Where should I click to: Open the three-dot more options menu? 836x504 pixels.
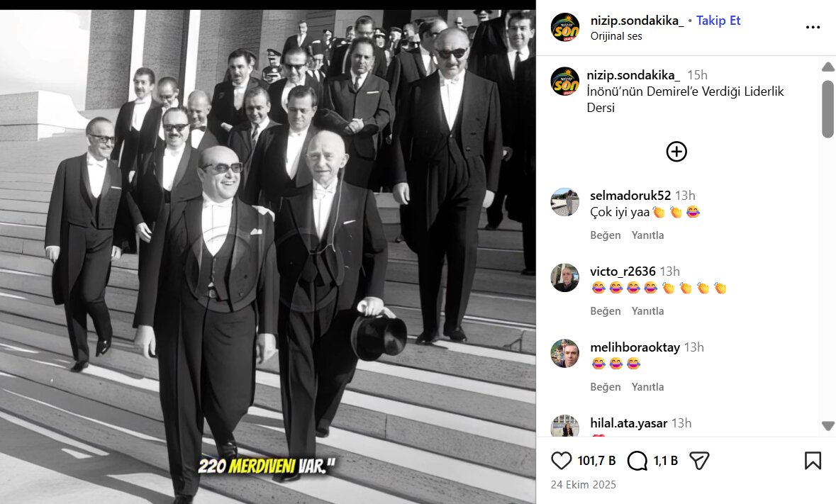click(x=813, y=27)
